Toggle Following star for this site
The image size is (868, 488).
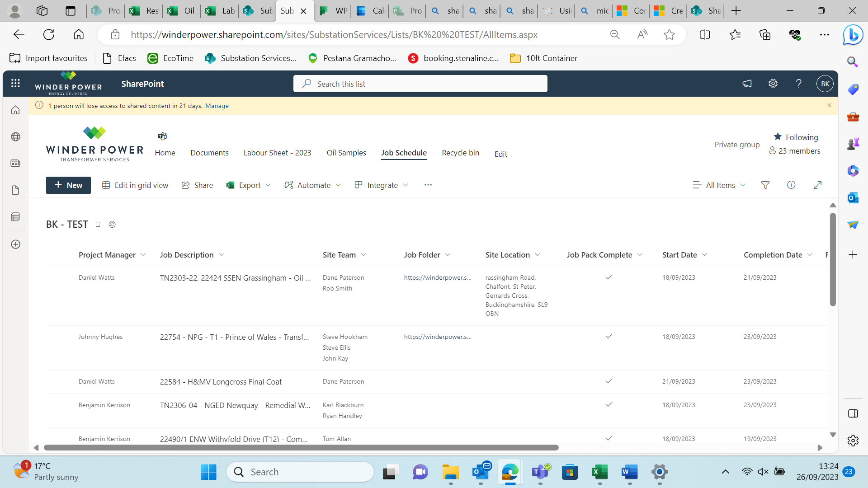tap(778, 136)
